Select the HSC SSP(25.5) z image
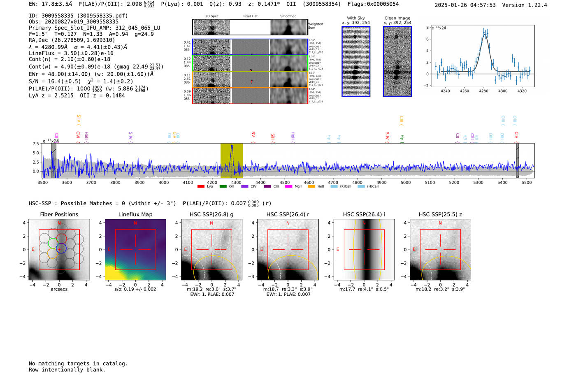 point(440,250)
